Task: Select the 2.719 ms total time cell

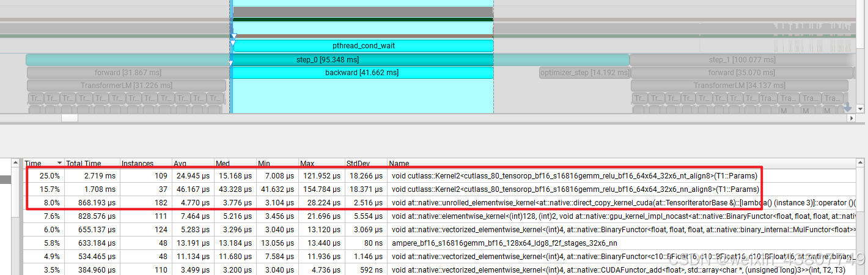Action: [92, 176]
